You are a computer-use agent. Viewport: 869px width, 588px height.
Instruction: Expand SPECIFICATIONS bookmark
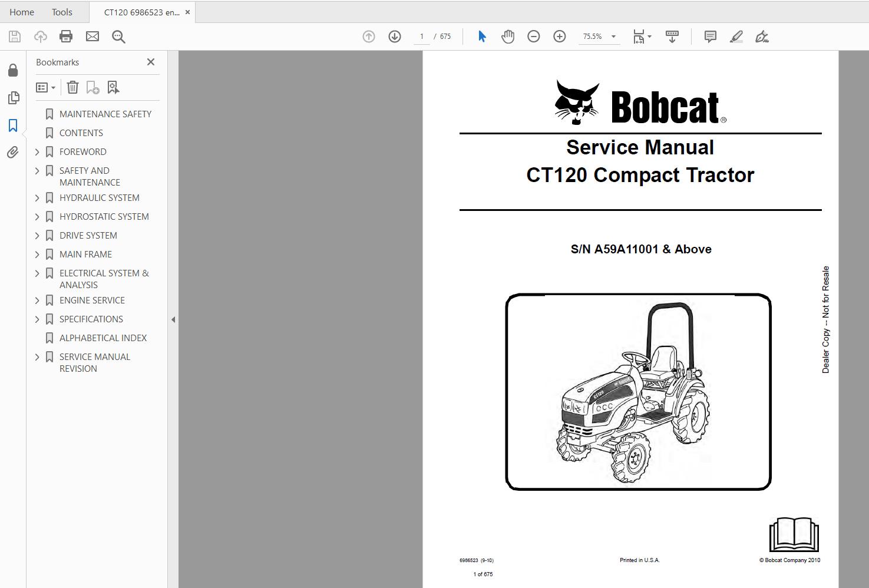pos(37,319)
